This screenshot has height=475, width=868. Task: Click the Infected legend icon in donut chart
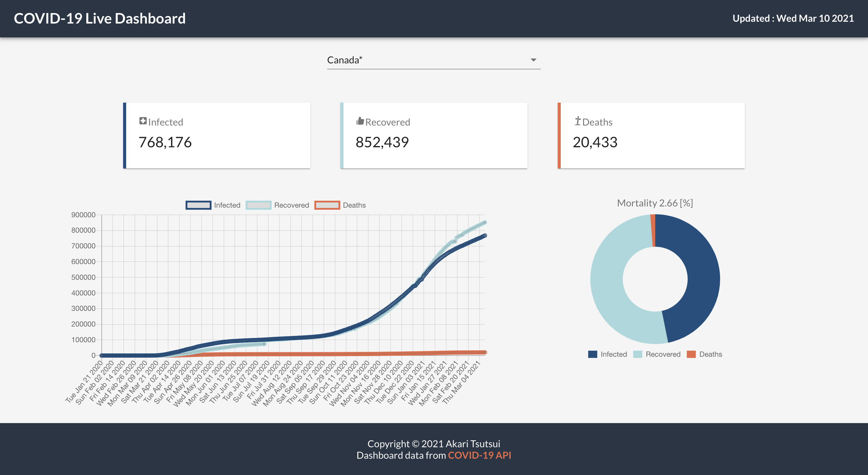tap(593, 354)
